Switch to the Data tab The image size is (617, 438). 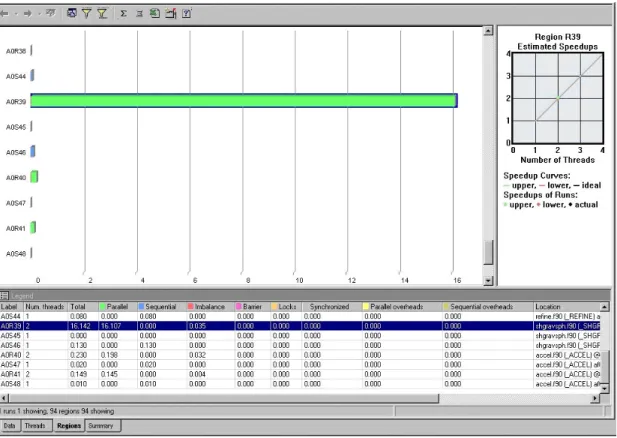[x=9, y=426]
